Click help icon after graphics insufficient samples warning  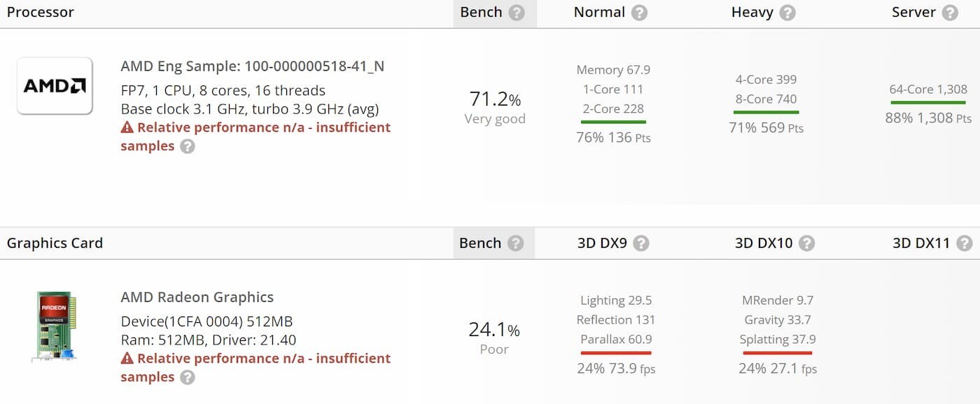click(187, 377)
